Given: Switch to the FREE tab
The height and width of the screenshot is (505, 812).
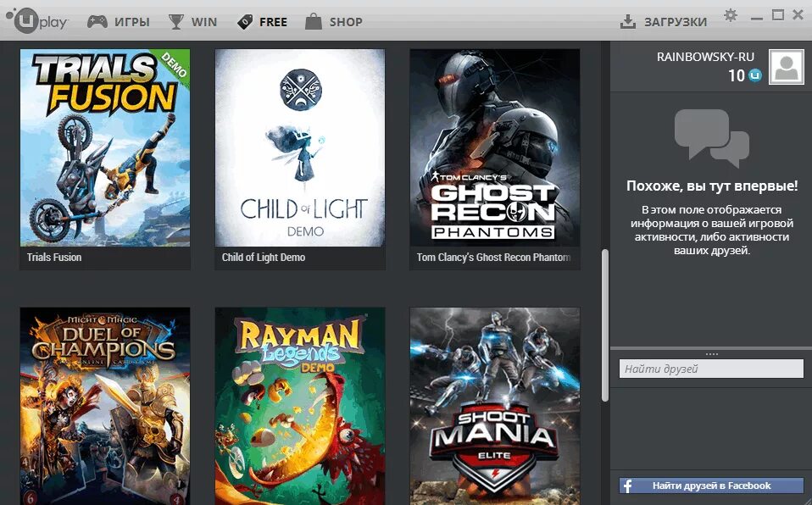Looking at the screenshot, I should click(x=273, y=22).
